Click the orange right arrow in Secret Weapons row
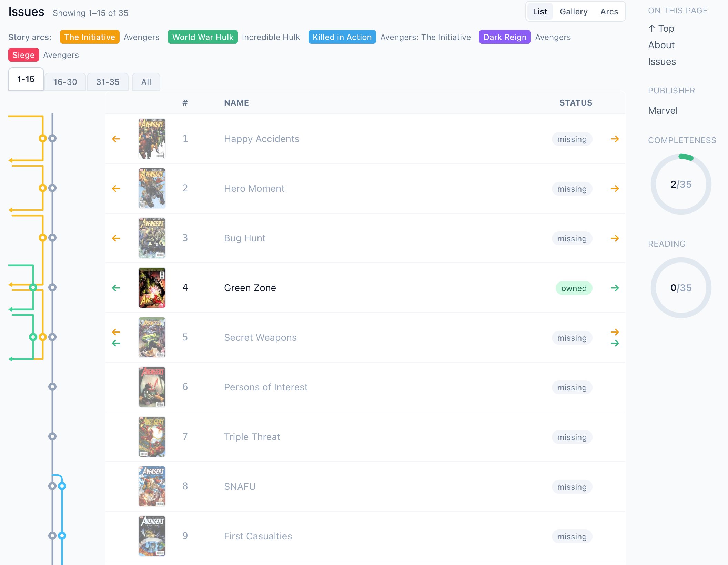The image size is (728, 565). (615, 332)
